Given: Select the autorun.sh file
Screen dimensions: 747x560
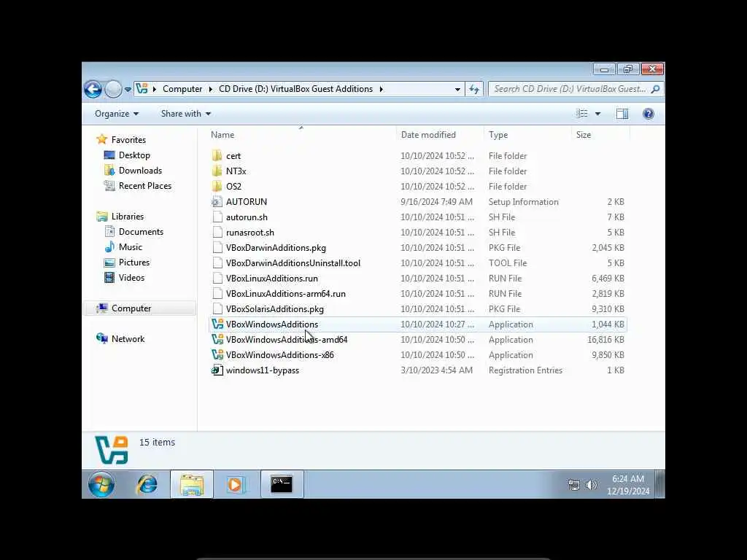Looking at the screenshot, I should pos(247,217).
